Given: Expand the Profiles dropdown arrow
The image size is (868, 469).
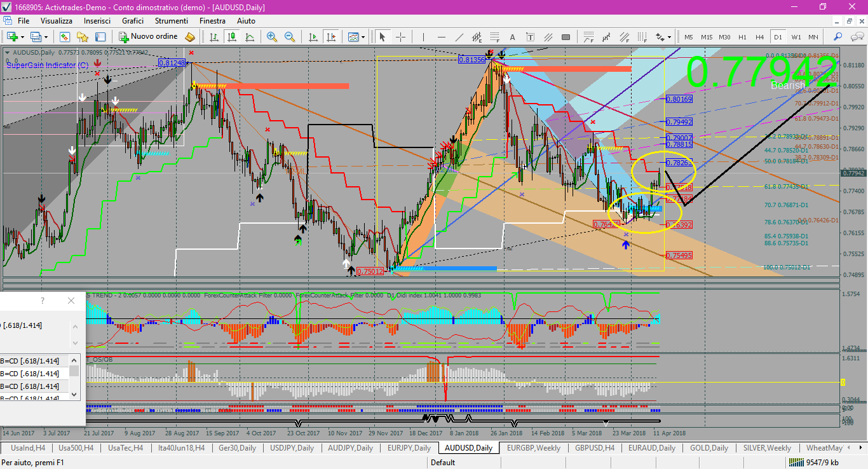Looking at the screenshot, I should point(46,37).
